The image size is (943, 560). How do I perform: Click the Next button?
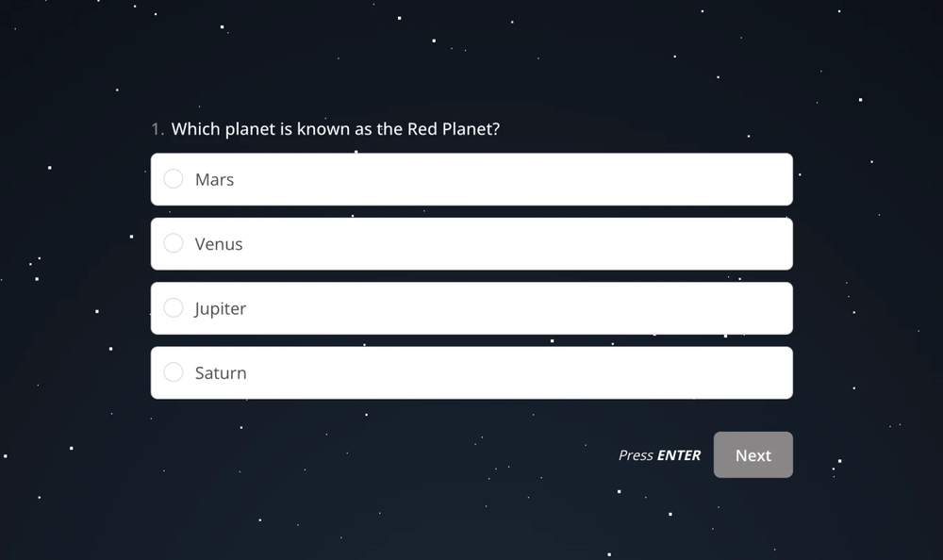[753, 454]
